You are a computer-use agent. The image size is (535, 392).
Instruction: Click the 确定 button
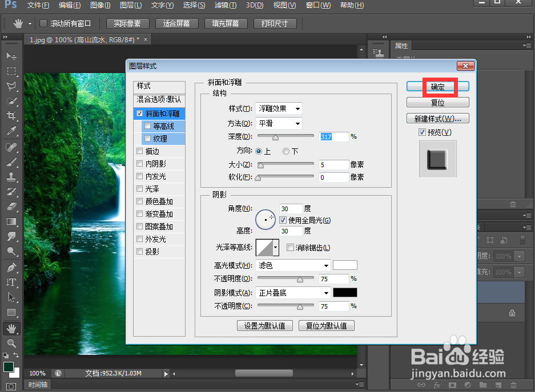pos(437,87)
